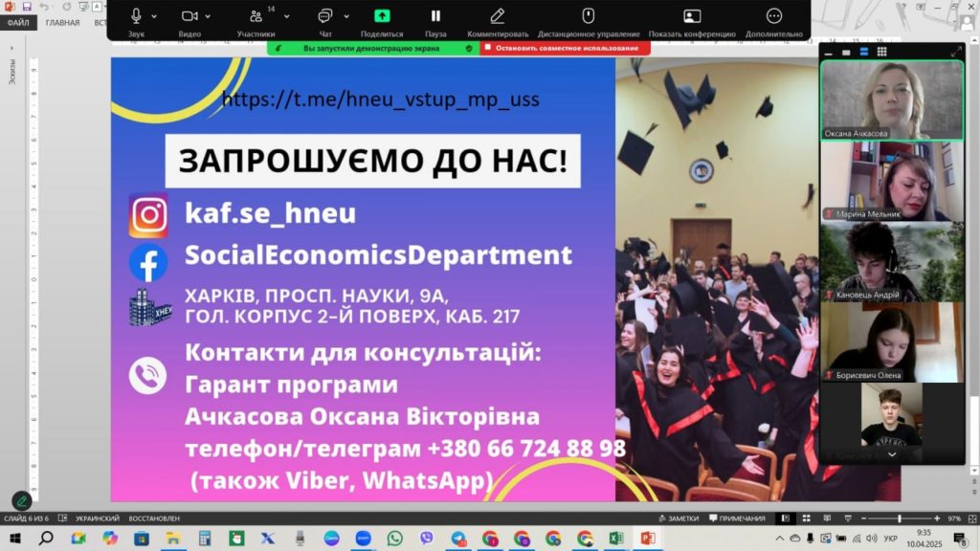The height and width of the screenshot is (551, 980).
Task: Fit the slide to the current window
Action: [972, 518]
